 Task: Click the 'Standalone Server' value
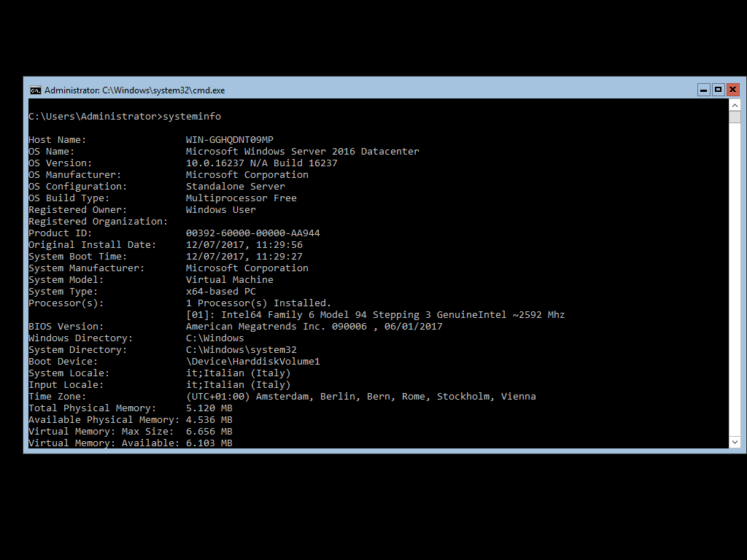pyautogui.click(x=236, y=187)
